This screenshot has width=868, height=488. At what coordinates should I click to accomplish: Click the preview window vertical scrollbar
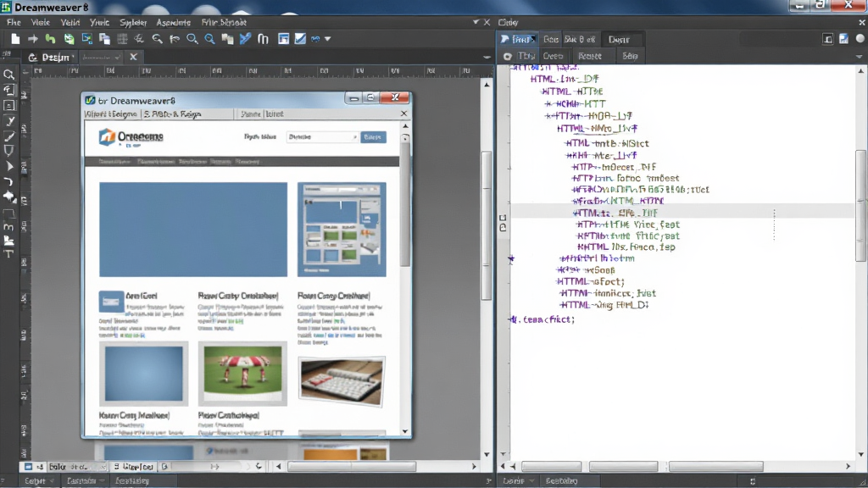(405, 202)
